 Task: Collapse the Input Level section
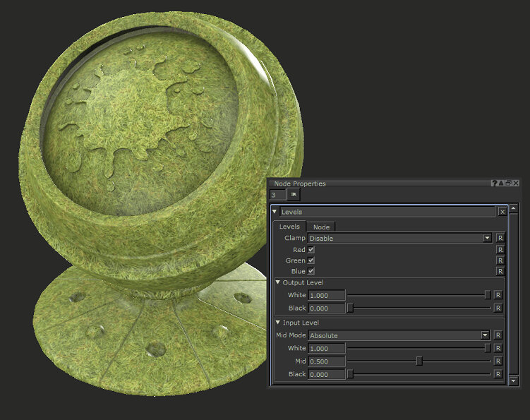tap(278, 323)
